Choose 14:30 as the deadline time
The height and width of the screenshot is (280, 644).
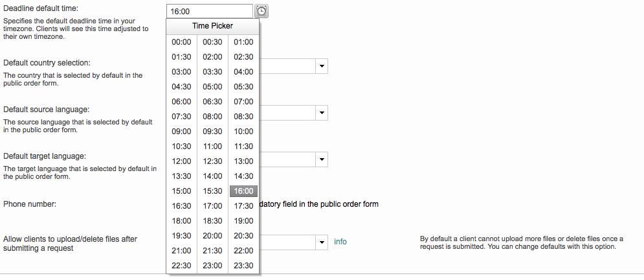243,176
